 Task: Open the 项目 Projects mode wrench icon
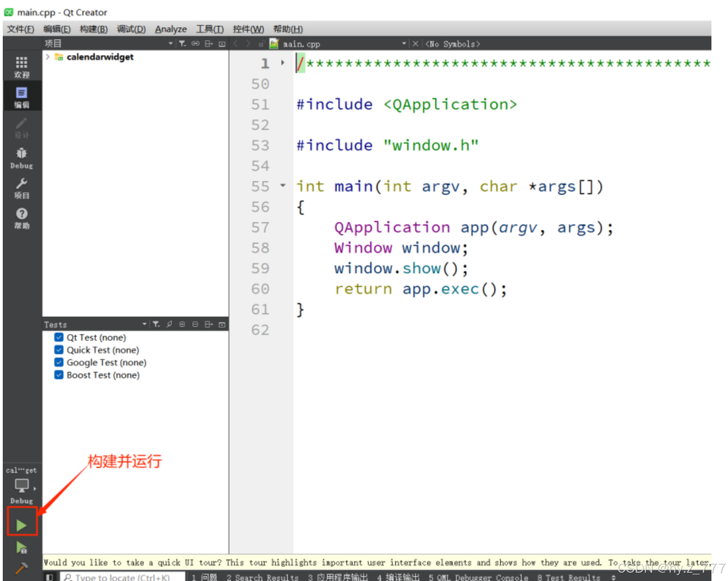coord(22,188)
